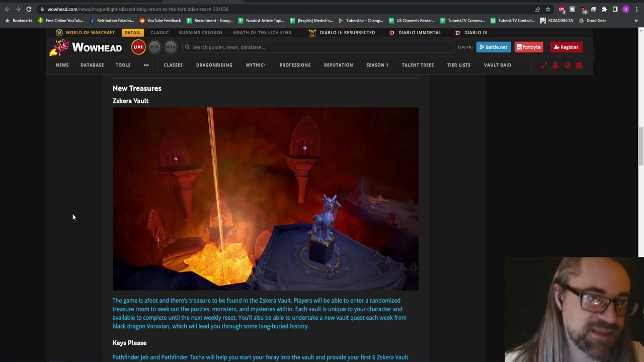Open the Chrome three-dot menu
Screen dimensions: 644x362
pos(636,9)
